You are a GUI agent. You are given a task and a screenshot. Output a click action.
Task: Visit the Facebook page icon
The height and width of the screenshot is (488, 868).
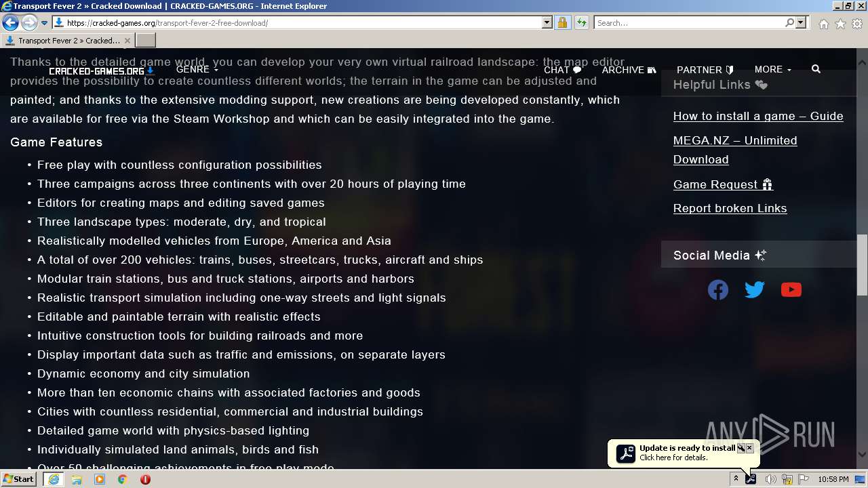point(718,290)
